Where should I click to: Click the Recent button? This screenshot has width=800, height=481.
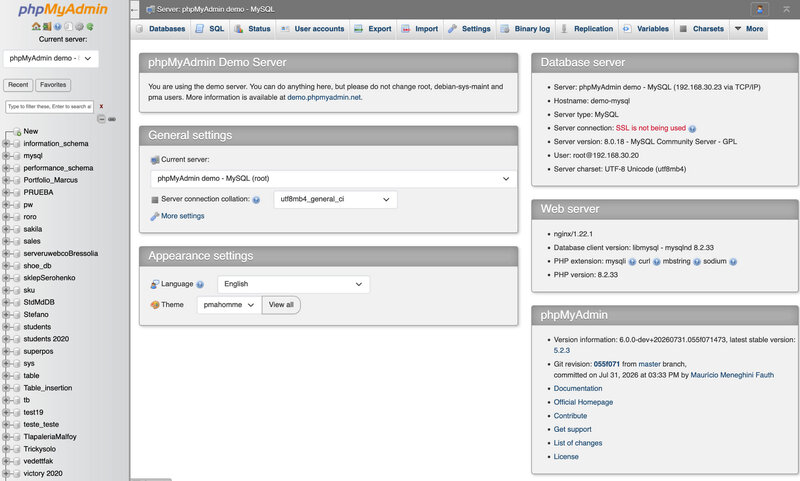[x=18, y=85]
